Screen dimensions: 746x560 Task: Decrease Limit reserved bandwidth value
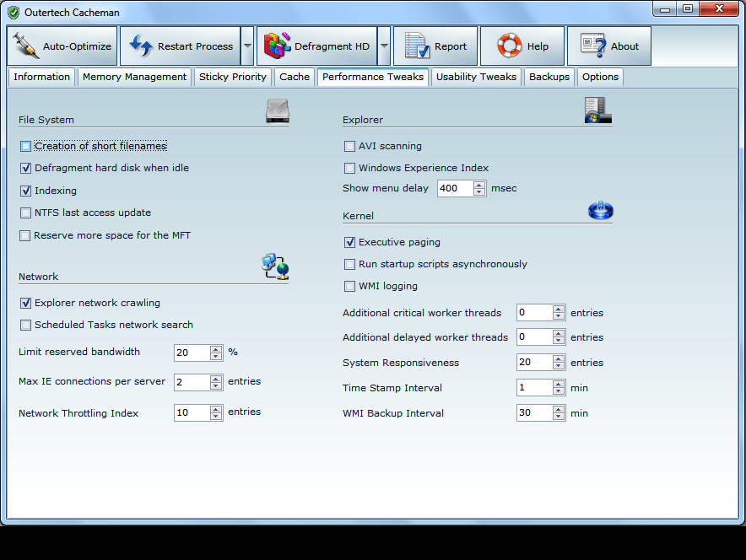click(216, 357)
